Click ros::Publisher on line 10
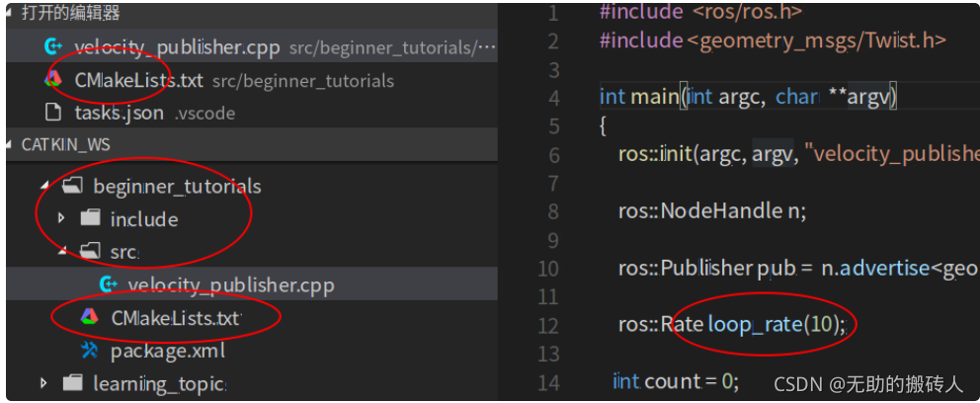This screenshot has height=403, width=980. click(686, 268)
